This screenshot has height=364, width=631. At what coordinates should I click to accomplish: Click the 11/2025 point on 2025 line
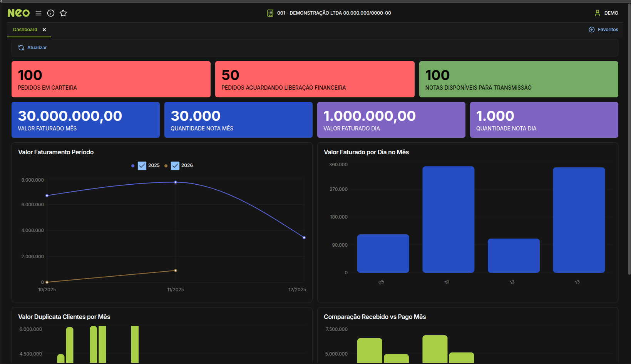(176, 182)
